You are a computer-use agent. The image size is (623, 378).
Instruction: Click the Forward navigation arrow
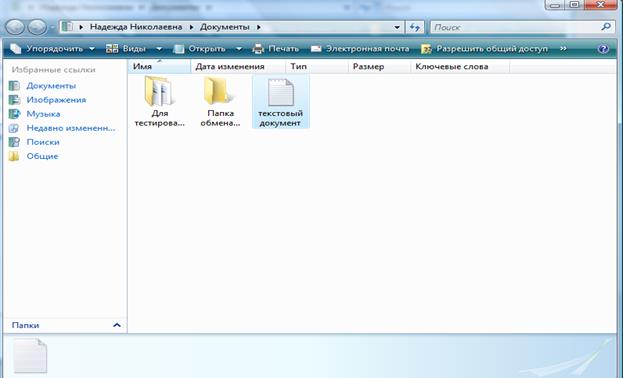pos(37,27)
